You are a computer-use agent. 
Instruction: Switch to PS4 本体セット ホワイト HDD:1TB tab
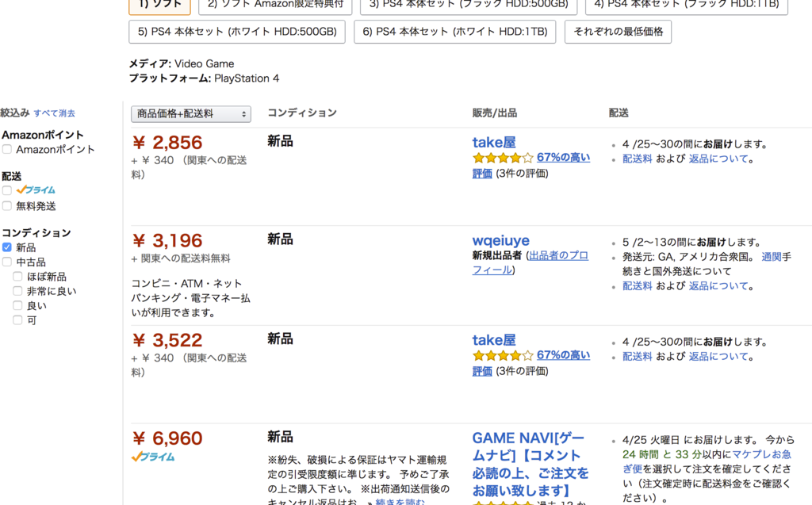(x=455, y=32)
